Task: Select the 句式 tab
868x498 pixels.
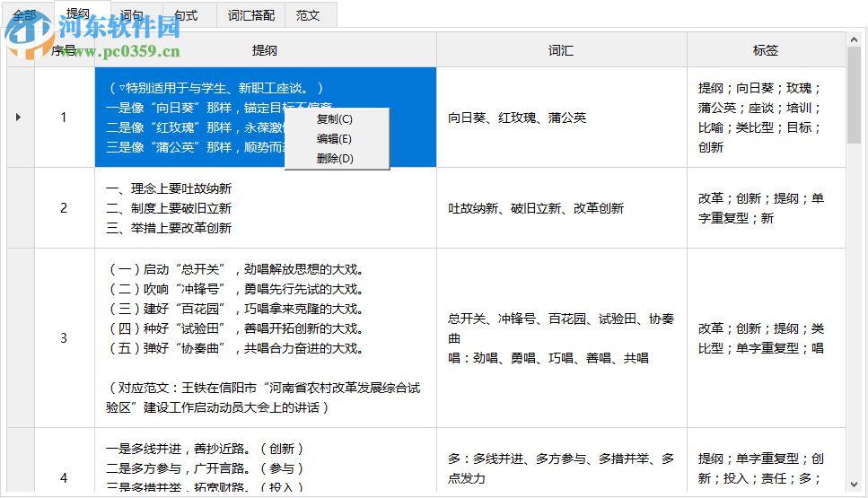Action: pyautogui.click(x=186, y=15)
